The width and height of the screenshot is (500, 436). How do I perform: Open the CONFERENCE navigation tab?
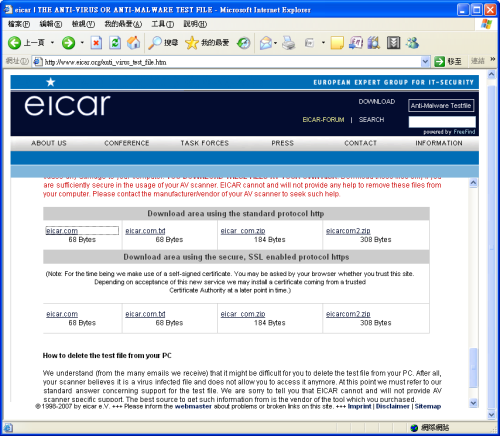pos(127,143)
